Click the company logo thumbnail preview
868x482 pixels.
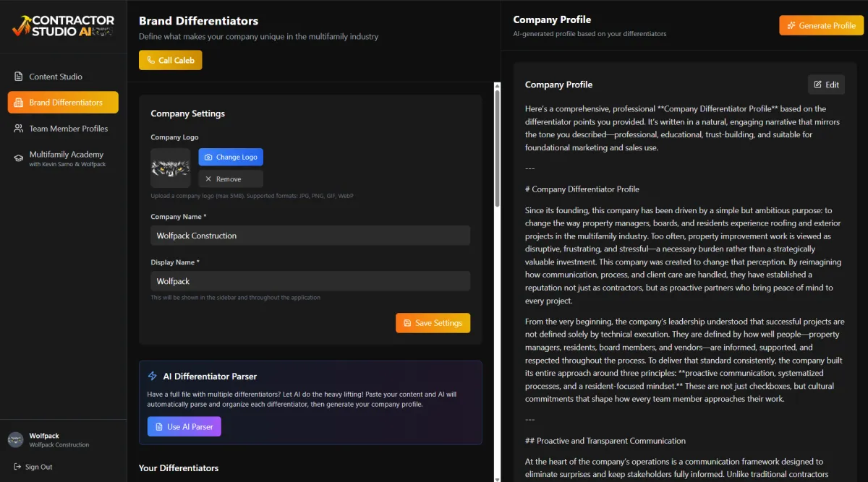tap(170, 168)
